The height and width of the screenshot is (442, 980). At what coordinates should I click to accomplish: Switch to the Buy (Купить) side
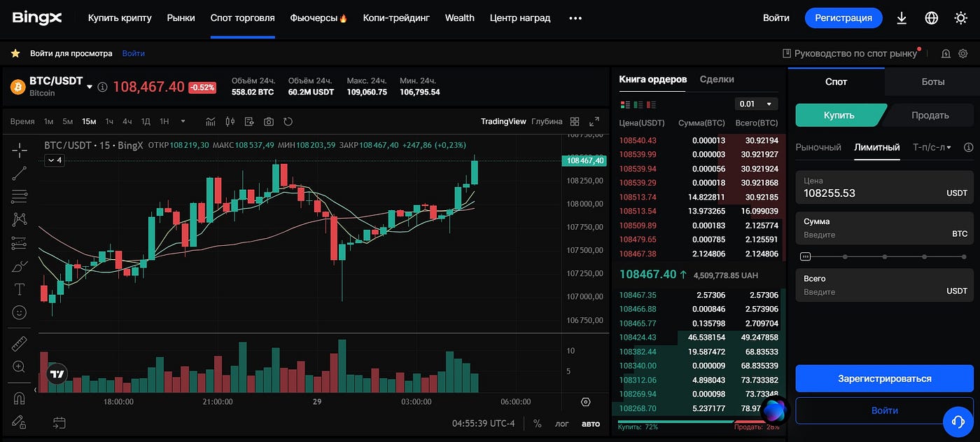pyautogui.click(x=839, y=115)
